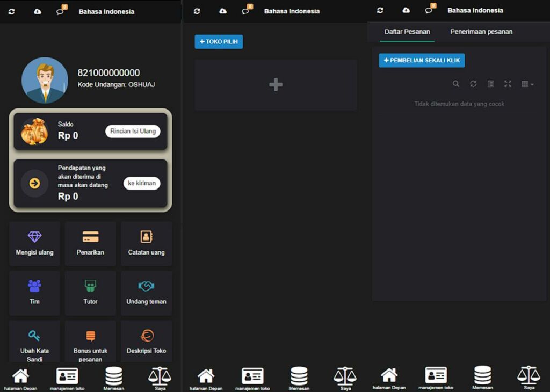550x392 pixels.
Task: Click the TOKO PILIH button
Action: 219,42
